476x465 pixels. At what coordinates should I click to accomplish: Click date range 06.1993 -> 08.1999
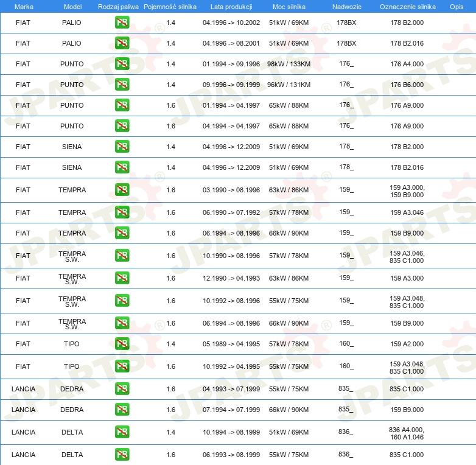(231, 455)
